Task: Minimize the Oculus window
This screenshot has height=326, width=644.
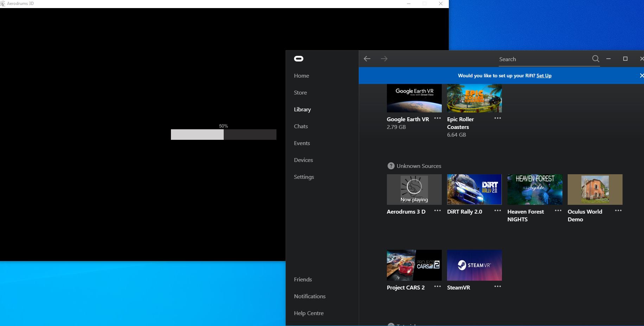Action: tap(608, 59)
